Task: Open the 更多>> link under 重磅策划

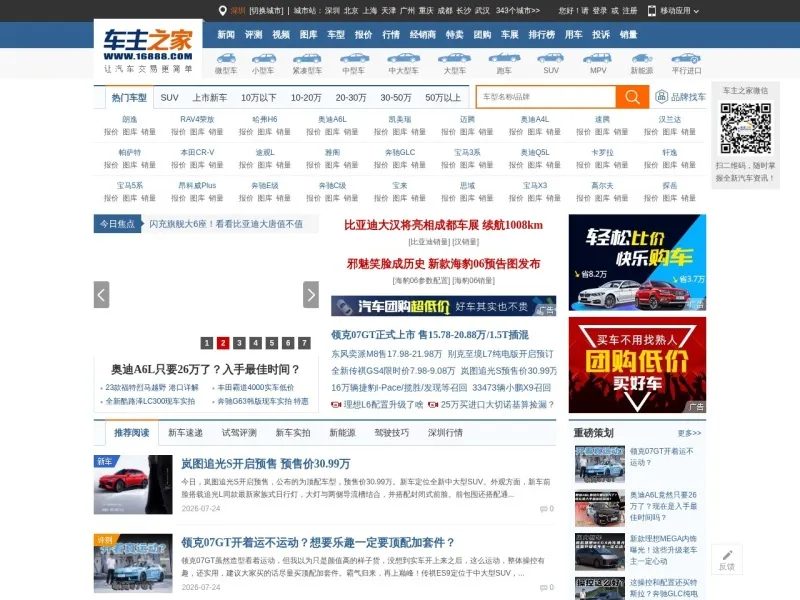Action: tap(689, 433)
